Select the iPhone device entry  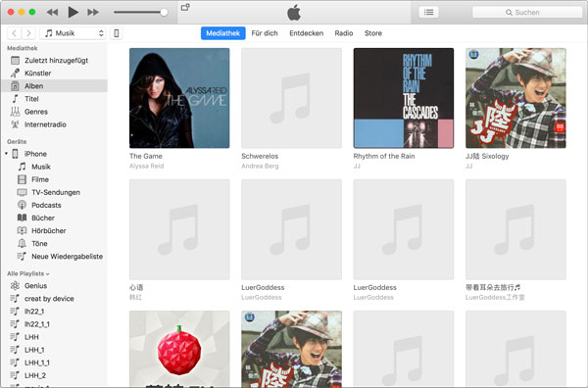(54, 154)
